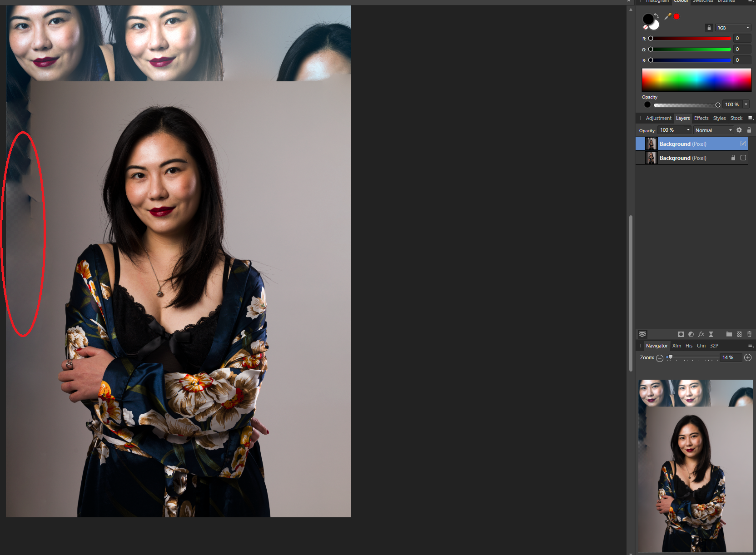Expand the layer Opacity 100 % dropdown
The height and width of the screenshot is (555, 756).
click(688, 130)
